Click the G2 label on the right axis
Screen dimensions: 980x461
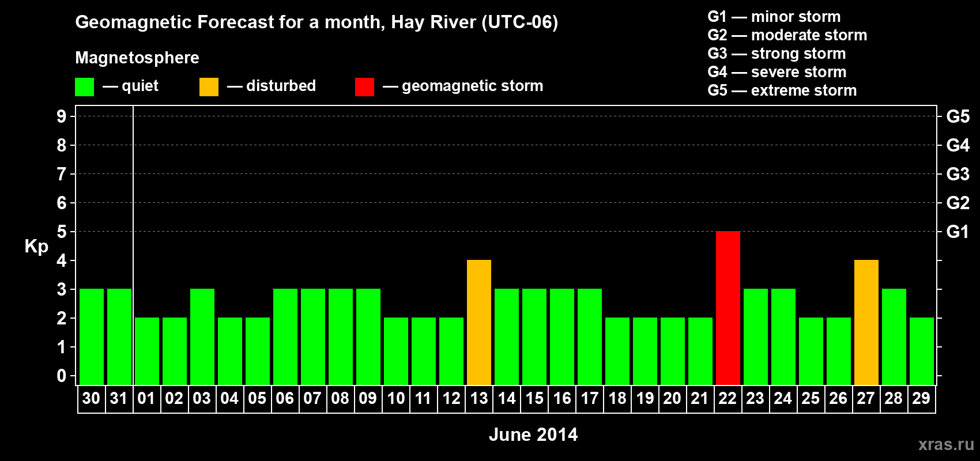[958, 203]
